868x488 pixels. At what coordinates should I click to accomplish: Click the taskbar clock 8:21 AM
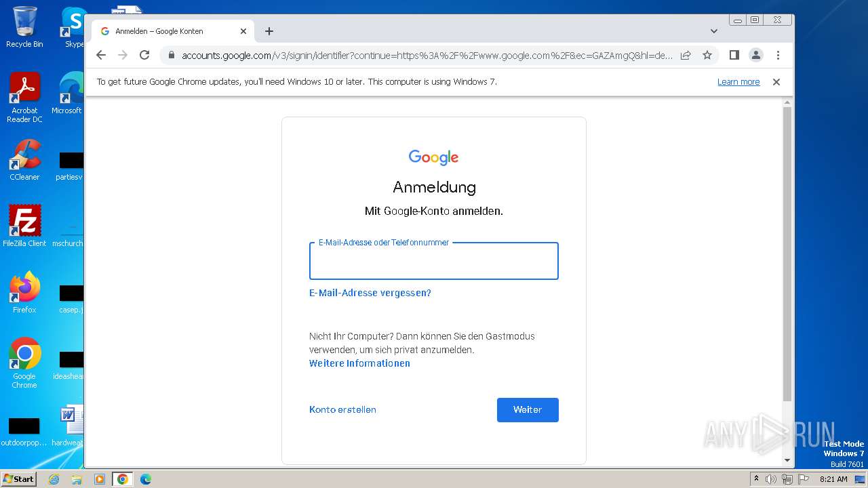pyautogui.click(x=833, y=479)
